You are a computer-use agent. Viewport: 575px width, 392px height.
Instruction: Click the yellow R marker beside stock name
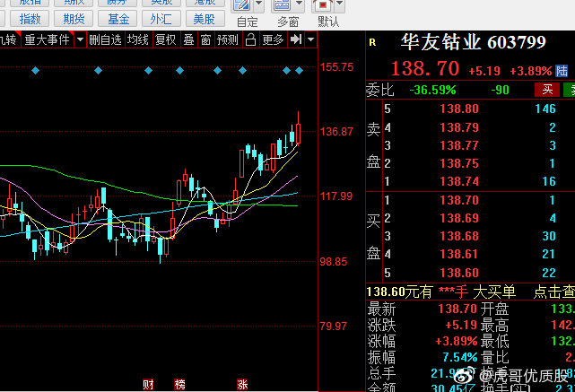pyautogui.click(x=371, y=42)
